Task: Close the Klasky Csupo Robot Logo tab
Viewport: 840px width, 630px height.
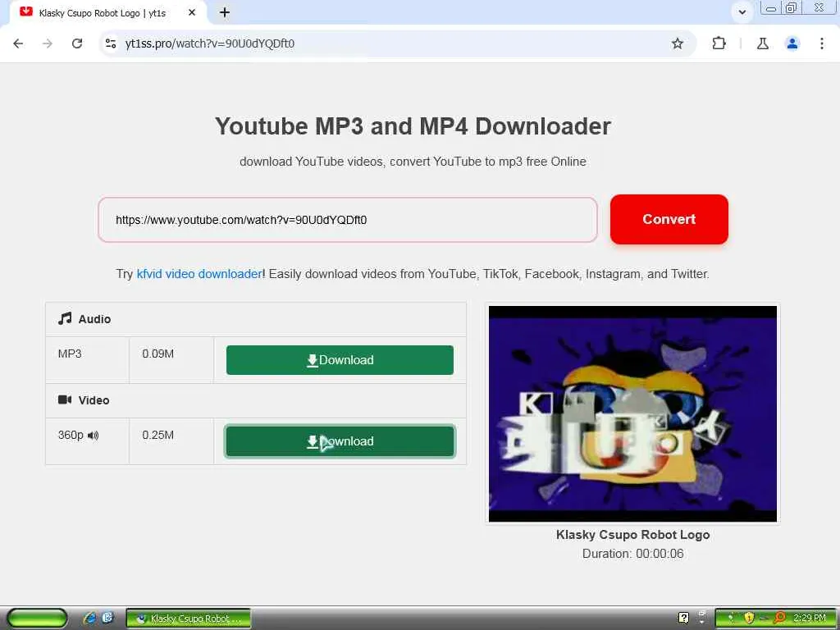Action: point(192,12)
